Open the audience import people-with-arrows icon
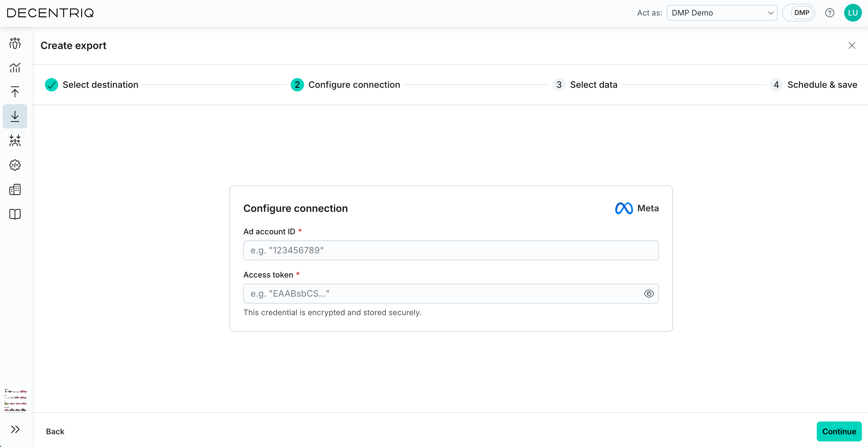The image size is (868, 447). (15, 140)
